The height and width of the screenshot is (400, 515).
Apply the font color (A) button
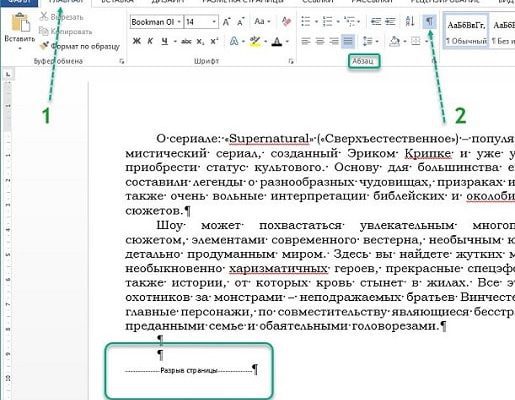point(277,41)
